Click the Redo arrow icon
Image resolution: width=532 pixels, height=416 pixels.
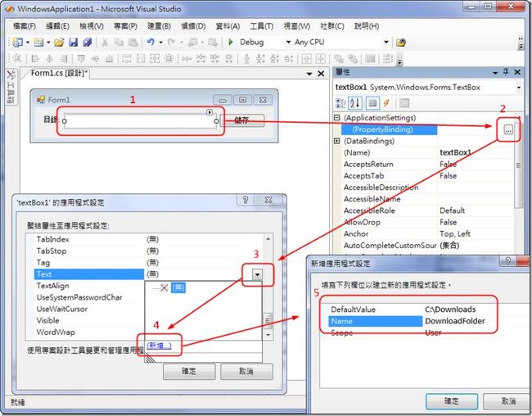pos(171,42)
